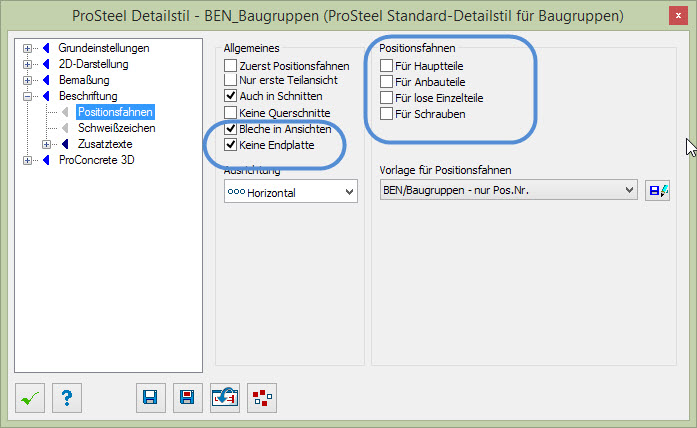This screenshot has width=697, height=428.
Task: Select Schweißzeichen in the tree
Action: coord(116,128)
